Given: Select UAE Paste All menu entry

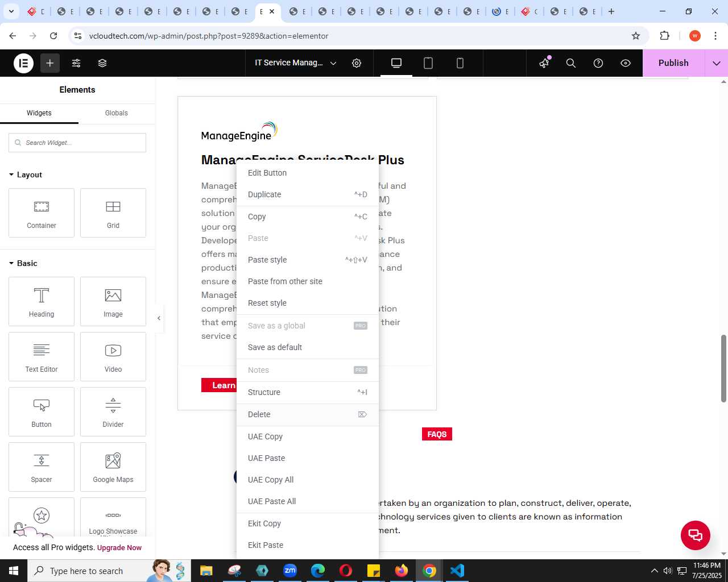Looking at the screenshot, I should coord(307,501).
